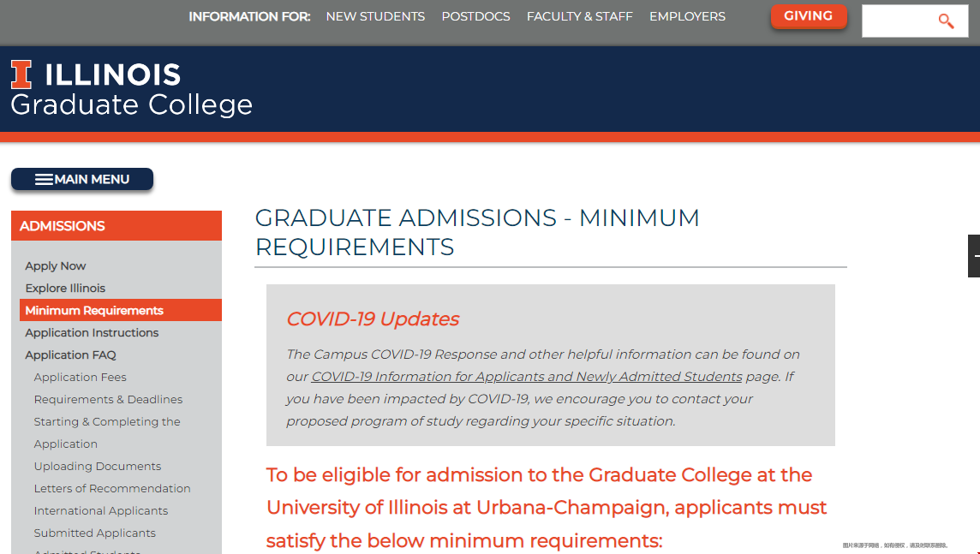Open New Students information
Image resolution: width=980 pixels, height=554 pixels.
(x=375, y=16)
